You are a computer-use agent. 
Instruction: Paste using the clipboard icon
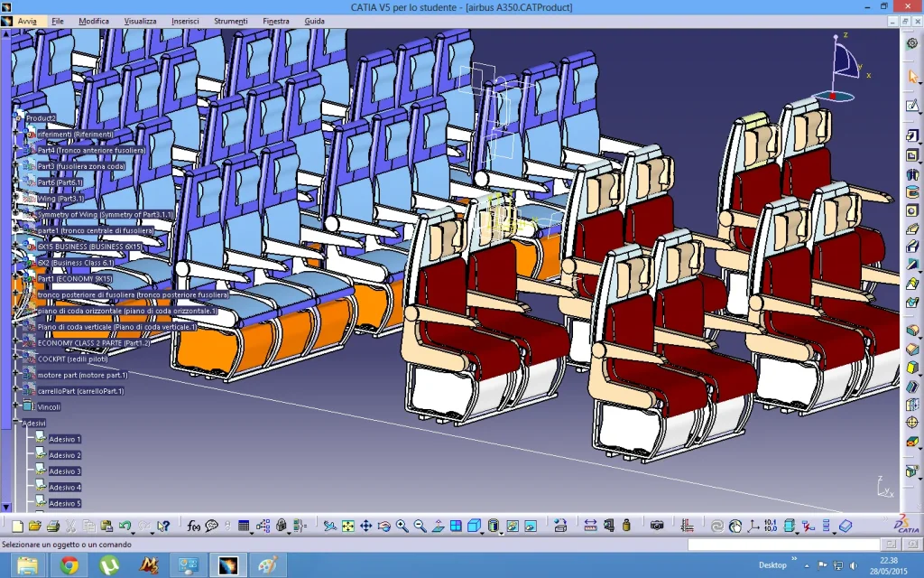coord(106,527)
